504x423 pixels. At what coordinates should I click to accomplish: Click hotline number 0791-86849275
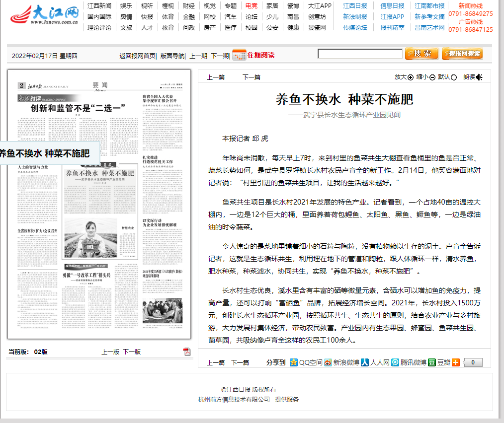coord(471,14)
